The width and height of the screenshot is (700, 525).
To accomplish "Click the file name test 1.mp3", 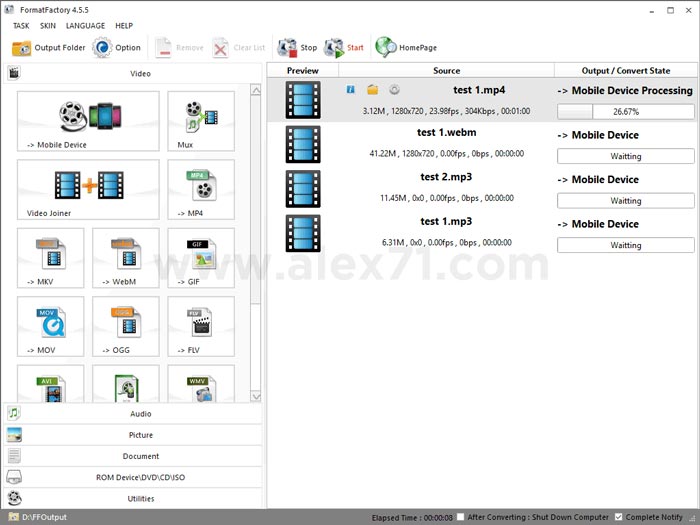I will coord(446,221).
